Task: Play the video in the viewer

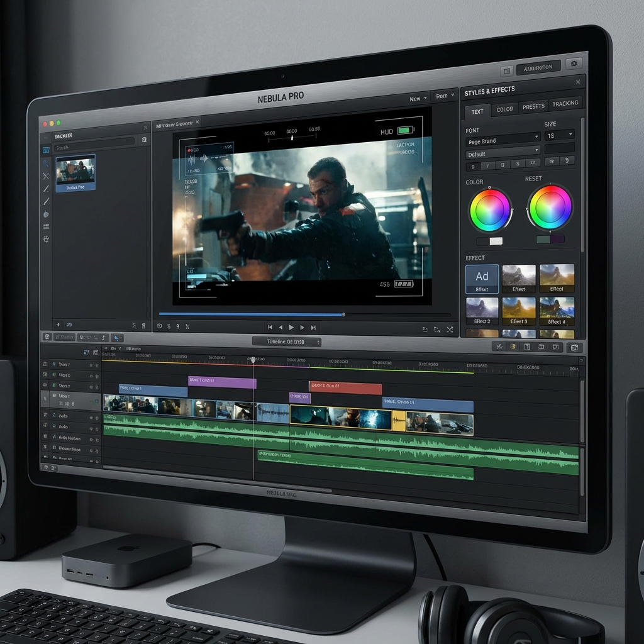Action: [x=291, y=327]
